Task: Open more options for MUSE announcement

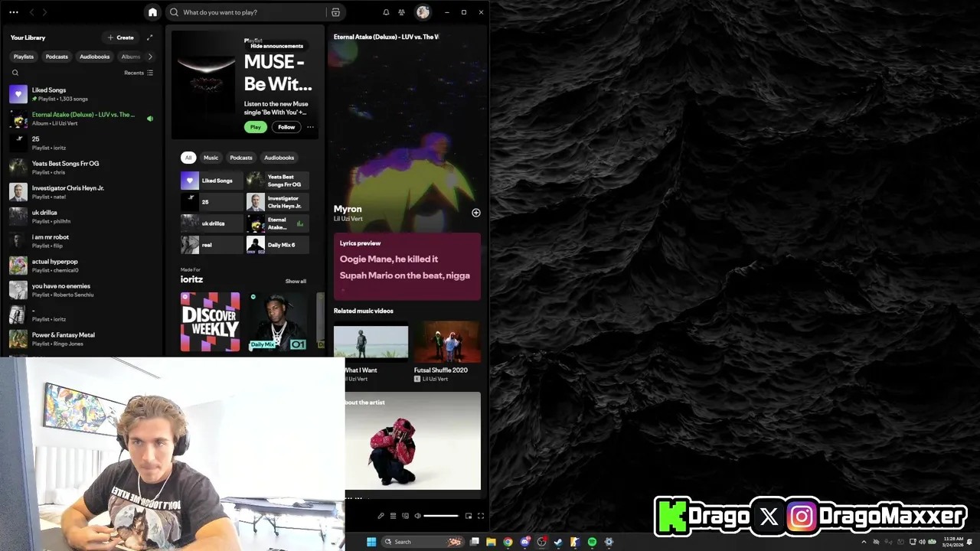Action: [x=310, y=127]
